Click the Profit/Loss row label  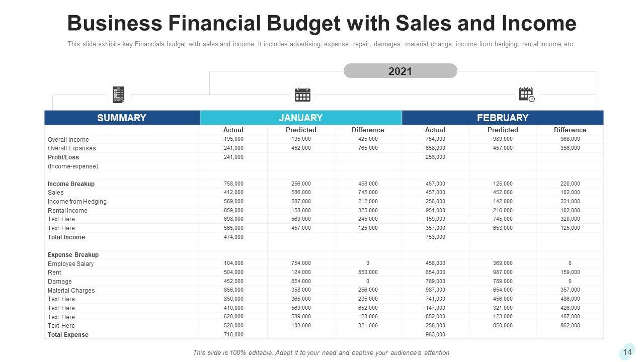coord(63,157)
